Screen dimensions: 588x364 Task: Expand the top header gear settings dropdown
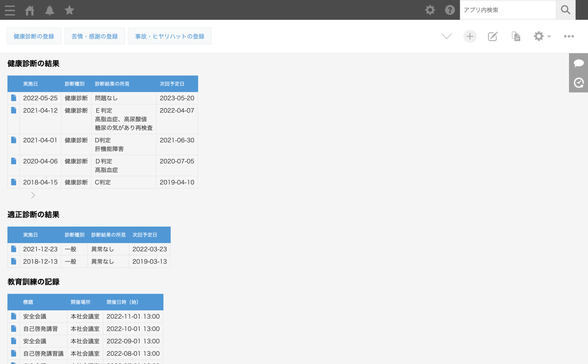430,10
